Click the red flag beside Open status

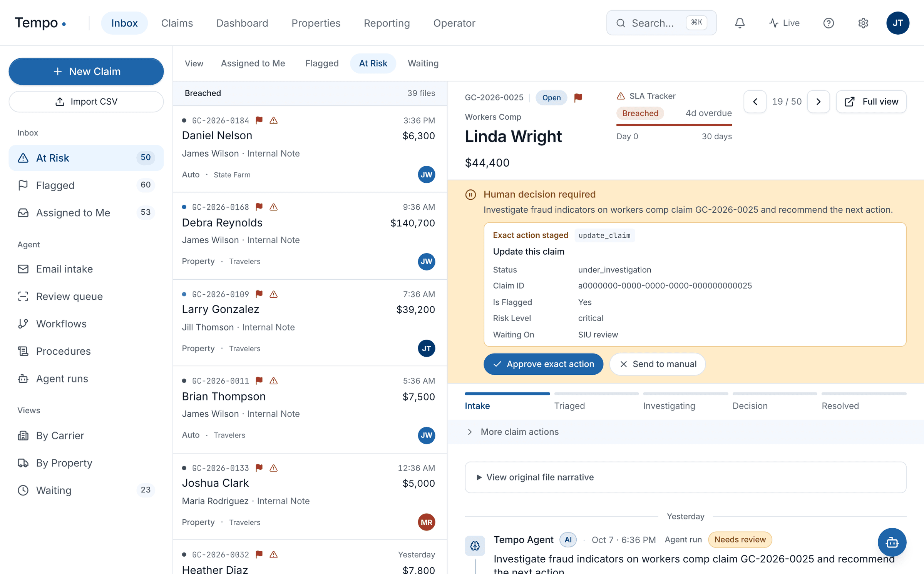pyautogui.click(x=578, y=98)
